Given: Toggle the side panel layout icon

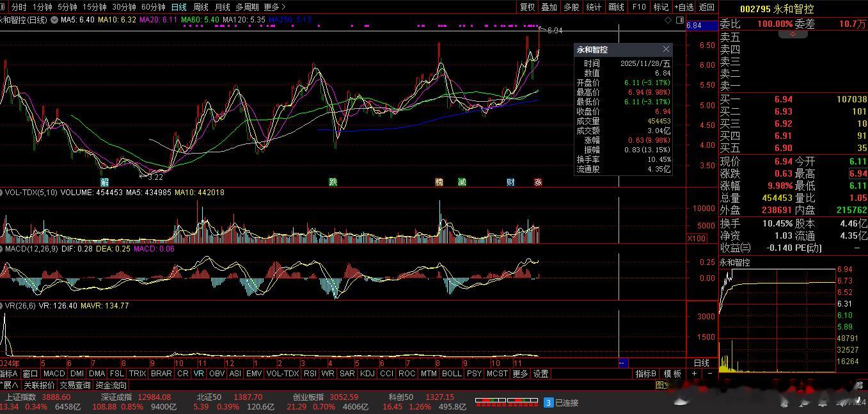Looking at the screenshot, I should point(678,20).
